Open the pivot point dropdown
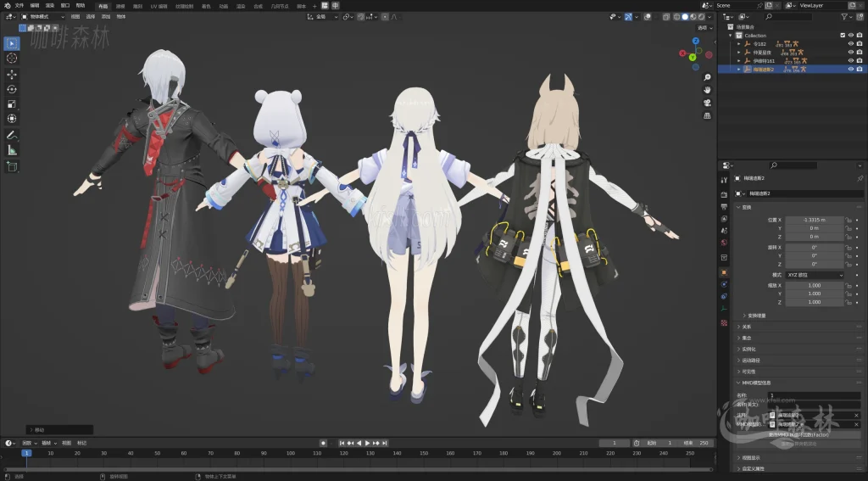This screenshot has height=481, width=868. point(348,17)
